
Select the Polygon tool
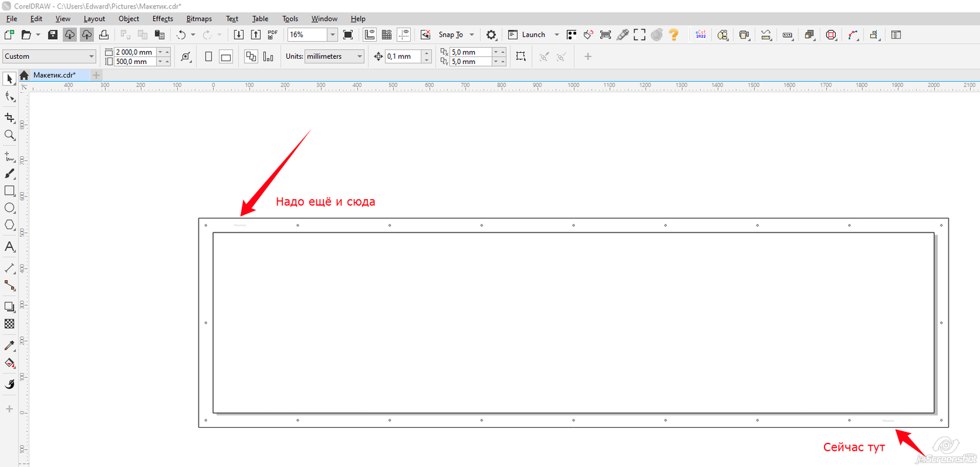click(x=10, y=225)
